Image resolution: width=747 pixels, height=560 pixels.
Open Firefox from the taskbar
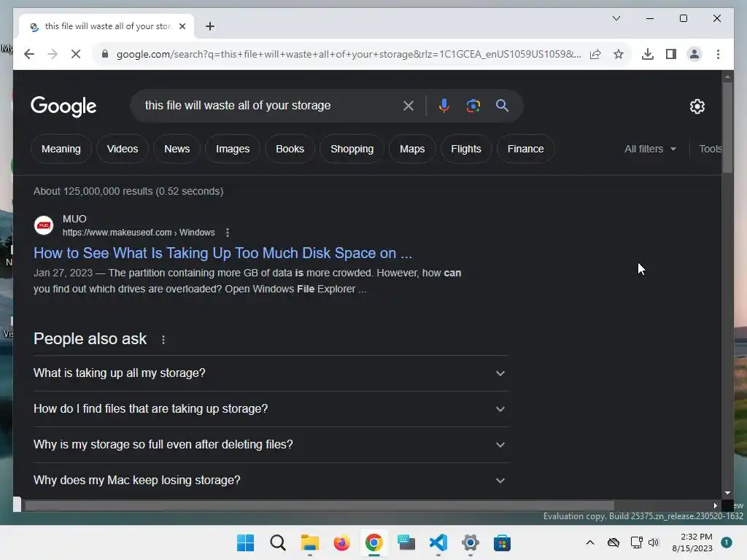click(x=341, y=542)
